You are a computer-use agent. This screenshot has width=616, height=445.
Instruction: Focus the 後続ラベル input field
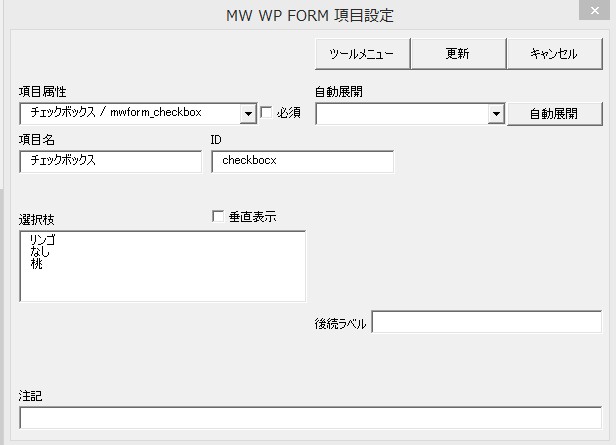(486, 322)
